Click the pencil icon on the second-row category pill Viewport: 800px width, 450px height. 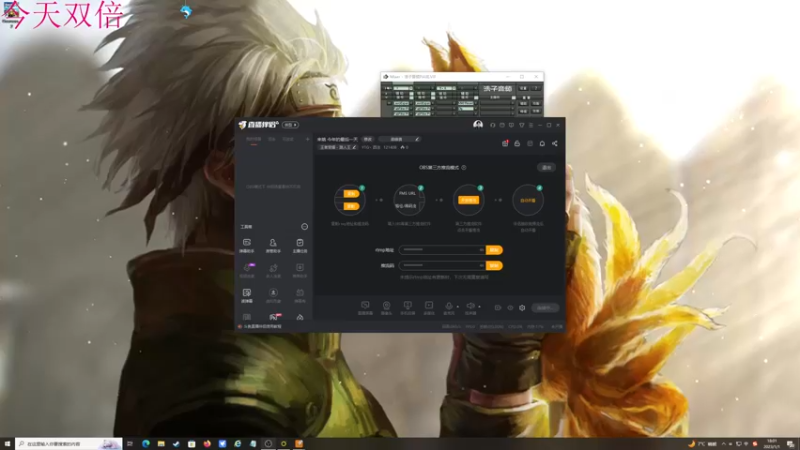354,147
